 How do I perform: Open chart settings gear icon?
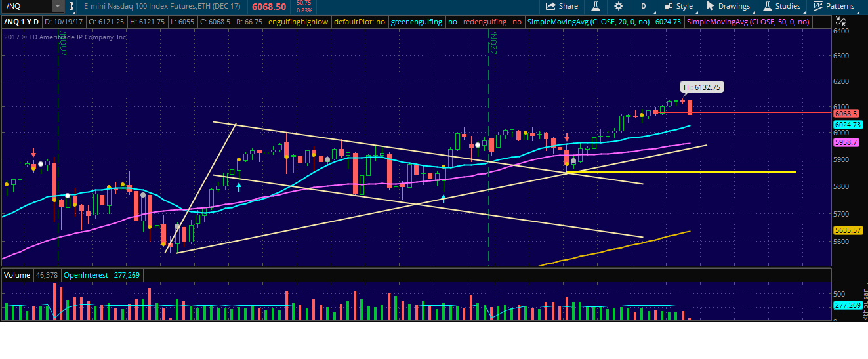click(619, 6)
